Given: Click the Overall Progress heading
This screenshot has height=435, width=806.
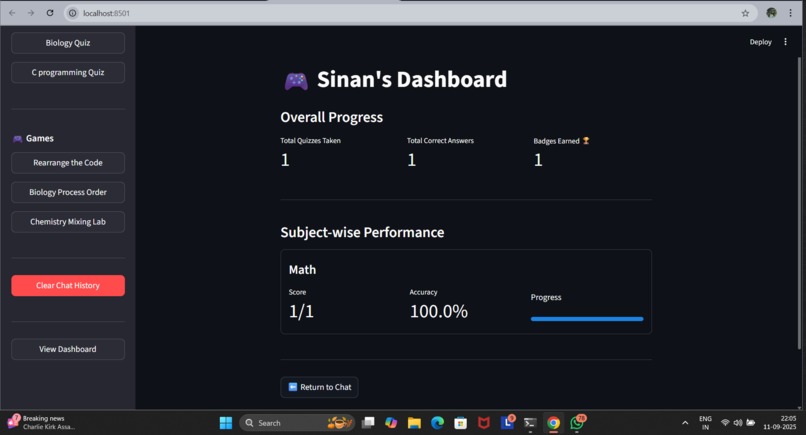Looking at the screenshot, I should [332, 117].
